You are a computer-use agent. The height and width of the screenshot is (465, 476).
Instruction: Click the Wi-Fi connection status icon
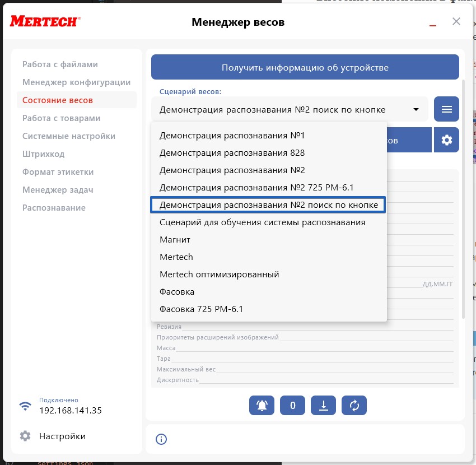pos(25,406)
